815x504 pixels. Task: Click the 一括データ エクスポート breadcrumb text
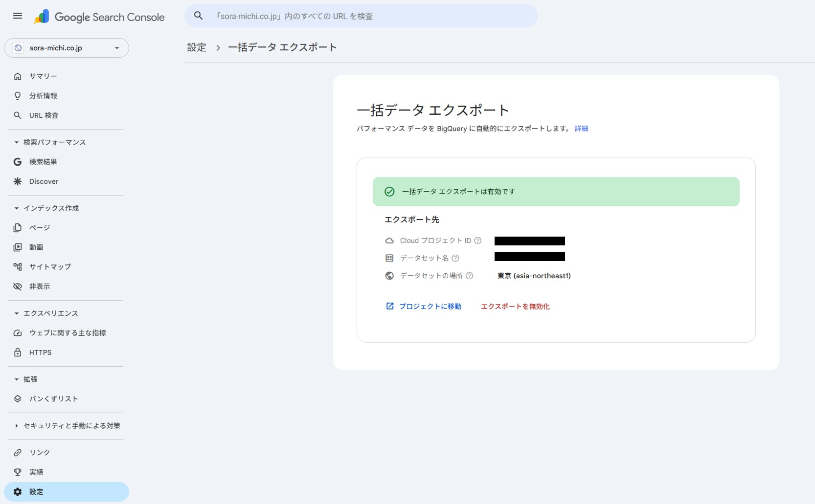[x=282, y=47]
